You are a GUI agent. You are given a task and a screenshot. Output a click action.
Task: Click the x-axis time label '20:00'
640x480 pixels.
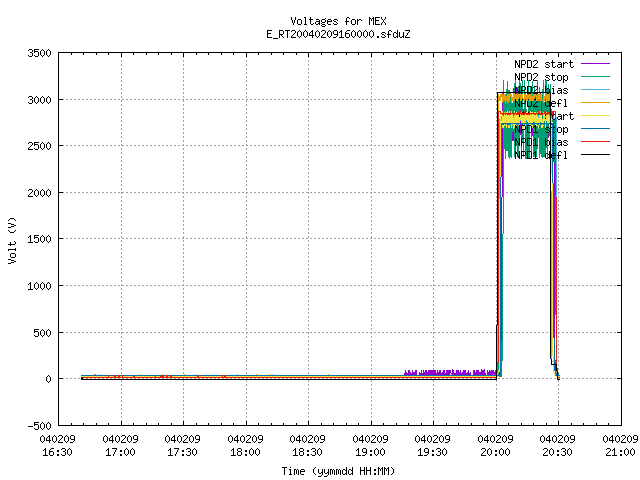(x=495, y=452)
